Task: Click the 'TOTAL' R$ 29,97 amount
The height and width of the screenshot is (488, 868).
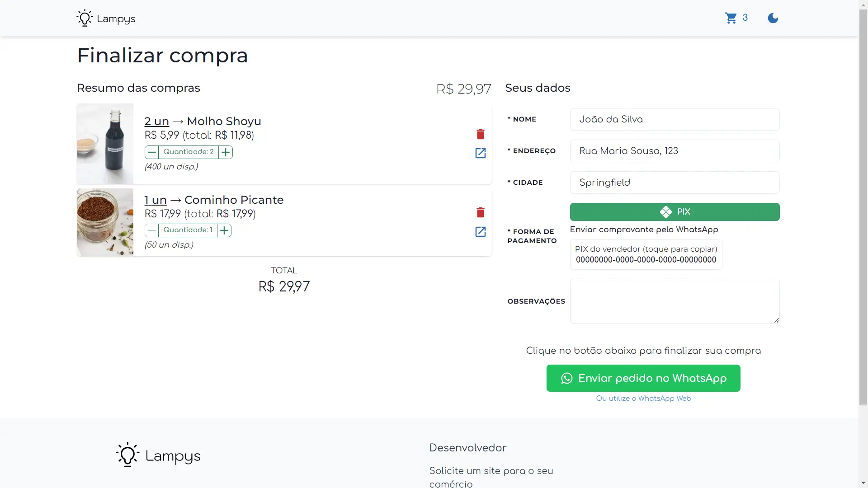Action: click(x=284, y=286)
